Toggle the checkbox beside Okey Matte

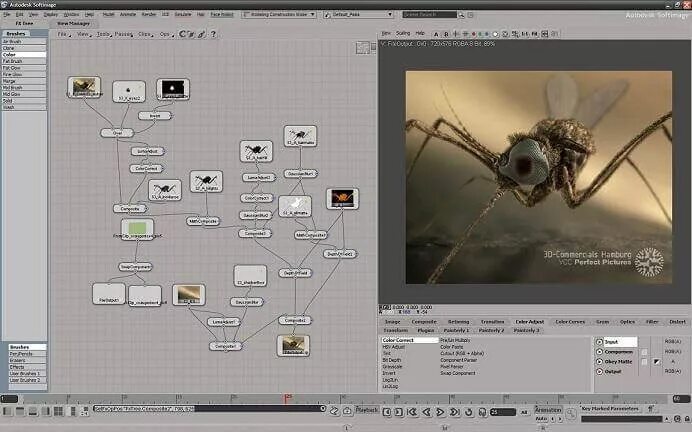point(644,362)
